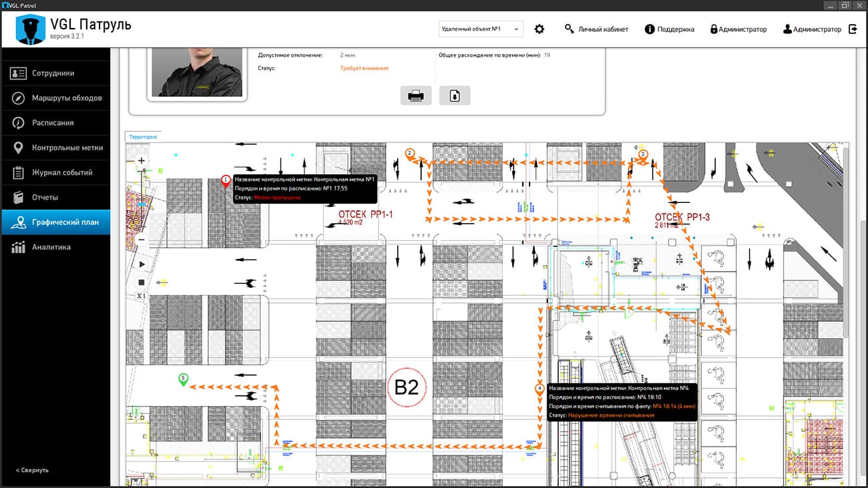This screenshot has width=868, height=488.
Task: Click the info icon next to Поддержка
Action: coord(650,29)
